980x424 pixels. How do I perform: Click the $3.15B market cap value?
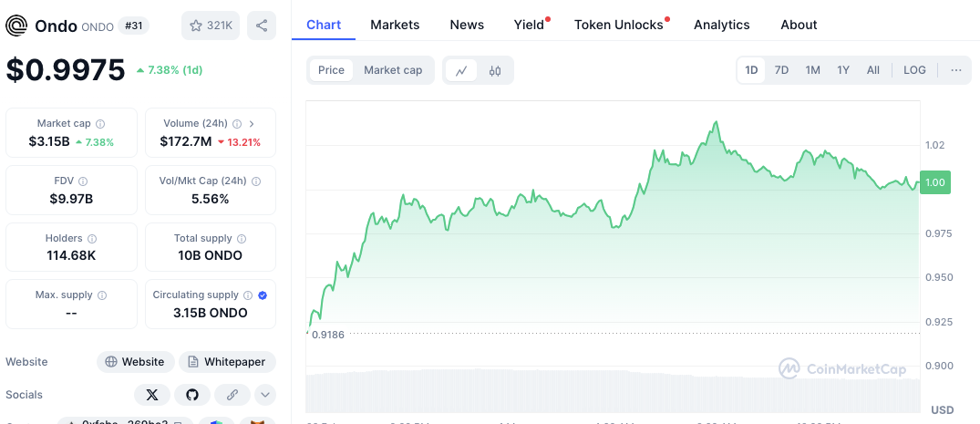49,141
